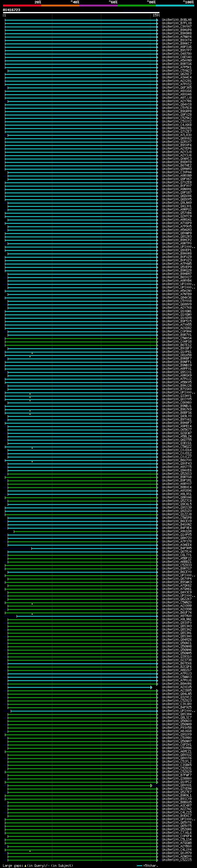197x868 pixels.
Task: Select the UniRef100_A9PEC4 label
Action: click(177, 426)
